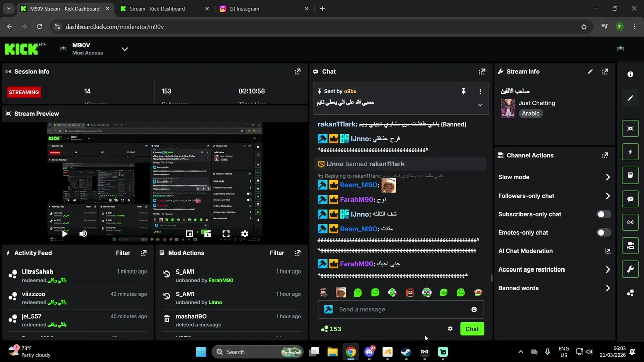Expand the M90V channel dropdown

pos(125,49)
